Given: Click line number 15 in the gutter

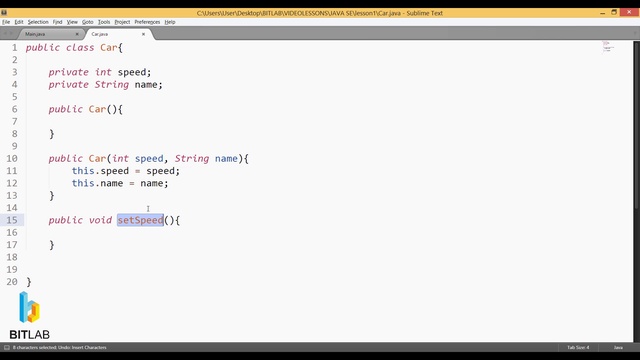Looking at the screenshot, I should 12,220.
